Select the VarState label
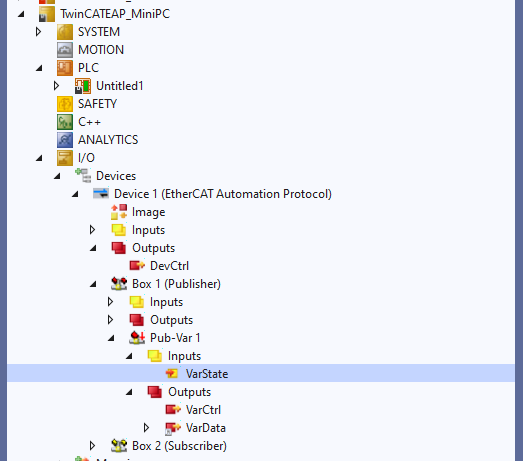 click(x=207, y=374)
